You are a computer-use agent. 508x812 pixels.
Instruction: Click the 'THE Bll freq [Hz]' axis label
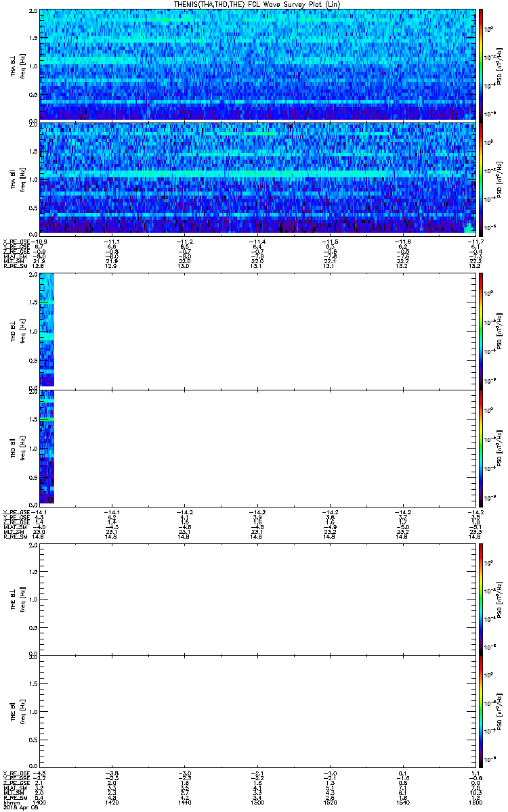pos(18,711)
